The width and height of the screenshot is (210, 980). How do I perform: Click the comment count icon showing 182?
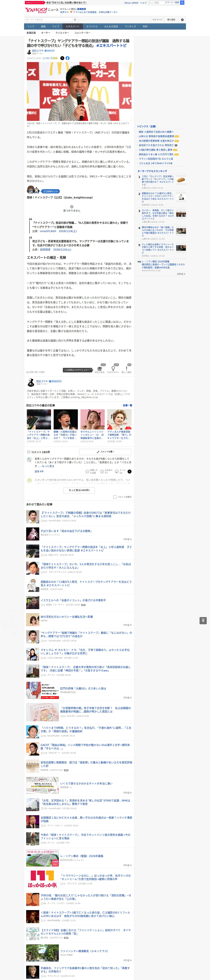coord(46,58)
